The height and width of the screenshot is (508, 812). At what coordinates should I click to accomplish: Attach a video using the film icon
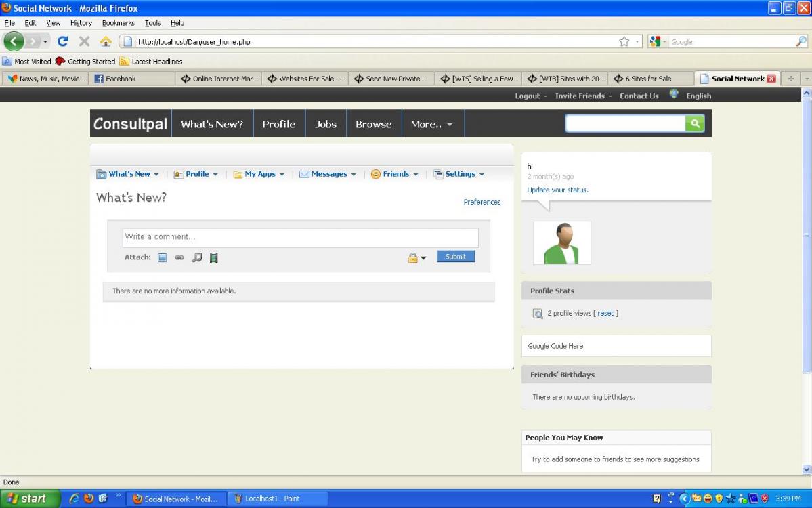click(213, 257)
